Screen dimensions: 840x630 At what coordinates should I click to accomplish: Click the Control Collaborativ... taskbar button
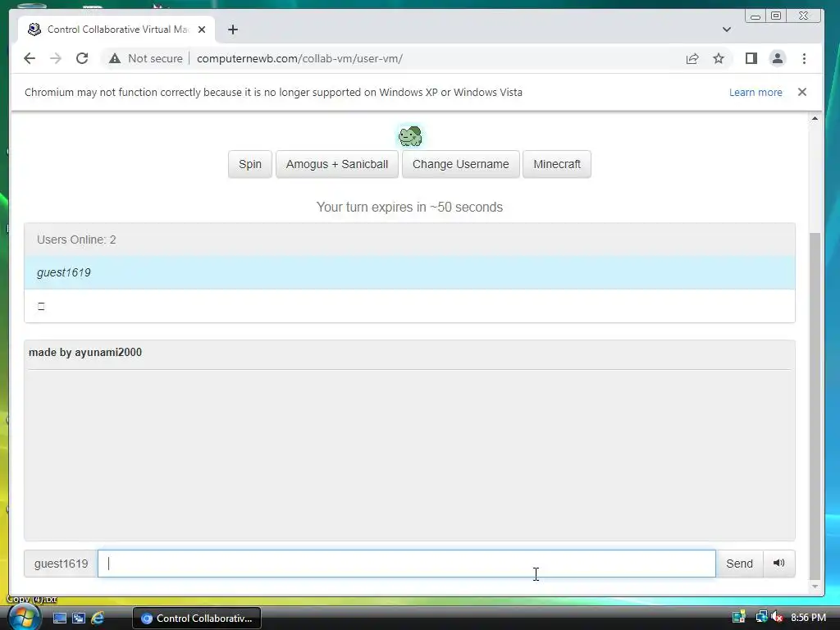(197, 619)
